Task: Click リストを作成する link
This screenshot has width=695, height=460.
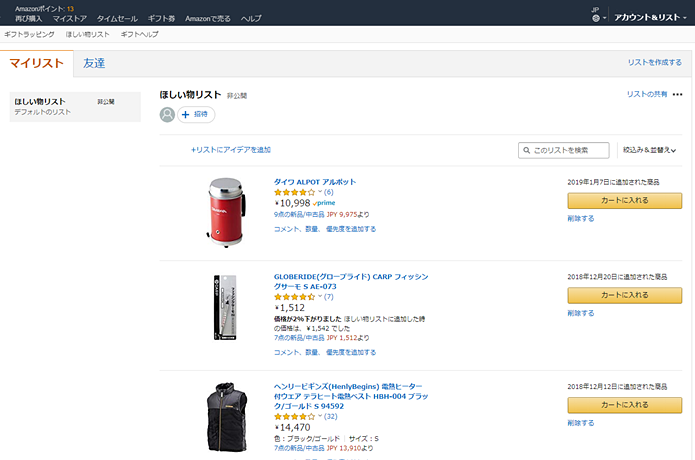Action: pos(655,62)
